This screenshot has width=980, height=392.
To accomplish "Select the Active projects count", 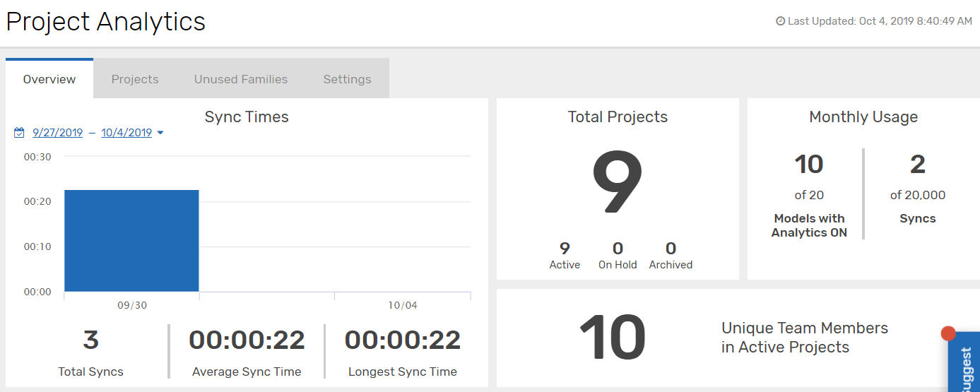I will point(565,249).
